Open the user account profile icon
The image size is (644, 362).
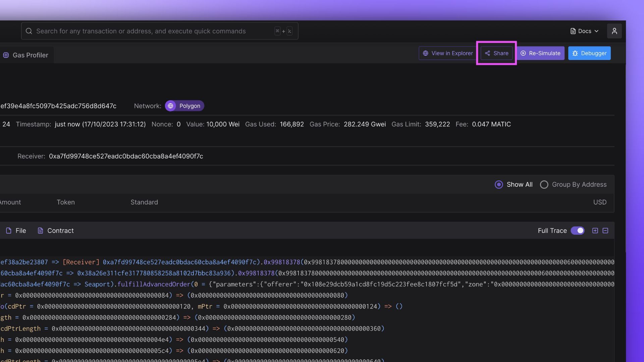(x=614, y=31)
